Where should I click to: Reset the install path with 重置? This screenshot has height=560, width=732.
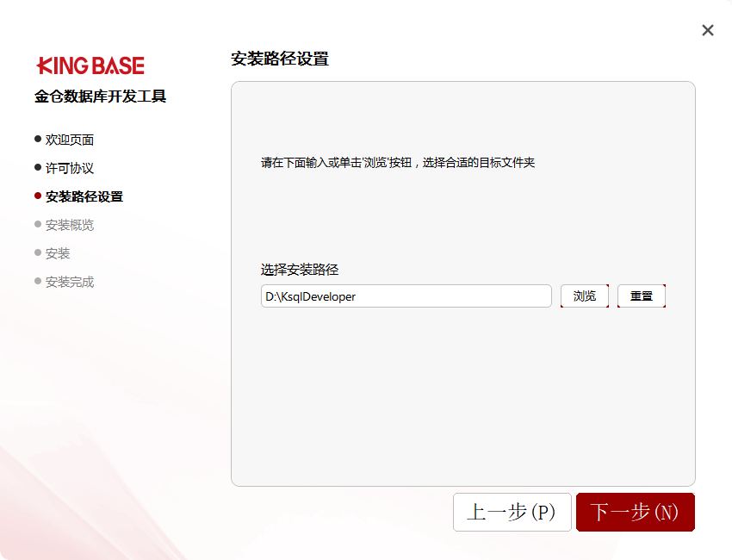pyautogui.click(x=642, y=296)
